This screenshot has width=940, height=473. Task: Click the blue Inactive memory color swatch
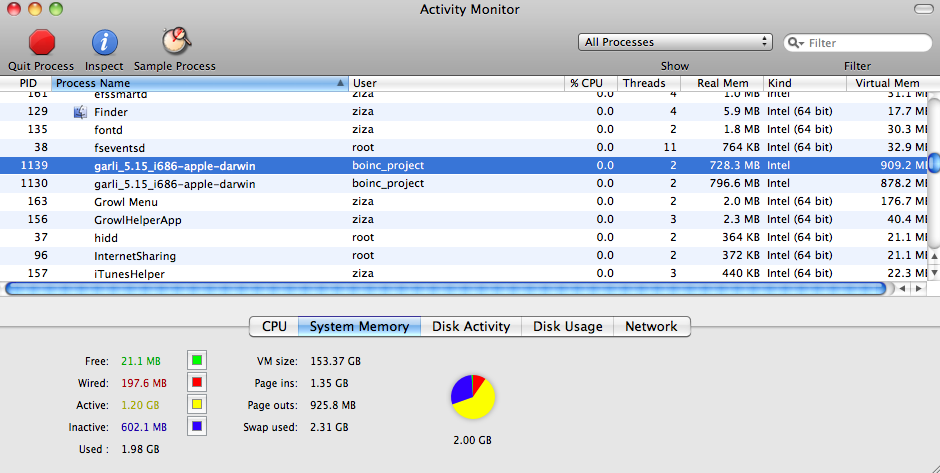click(197, 426)
